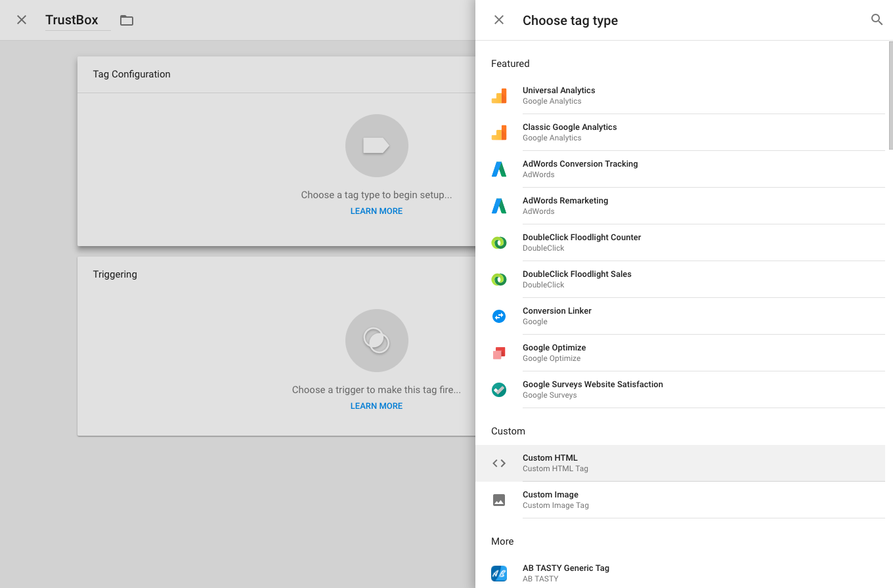Click the tag icon in Tag Configuration
This screenshot has width=893, height=588.
coord(376,146)
